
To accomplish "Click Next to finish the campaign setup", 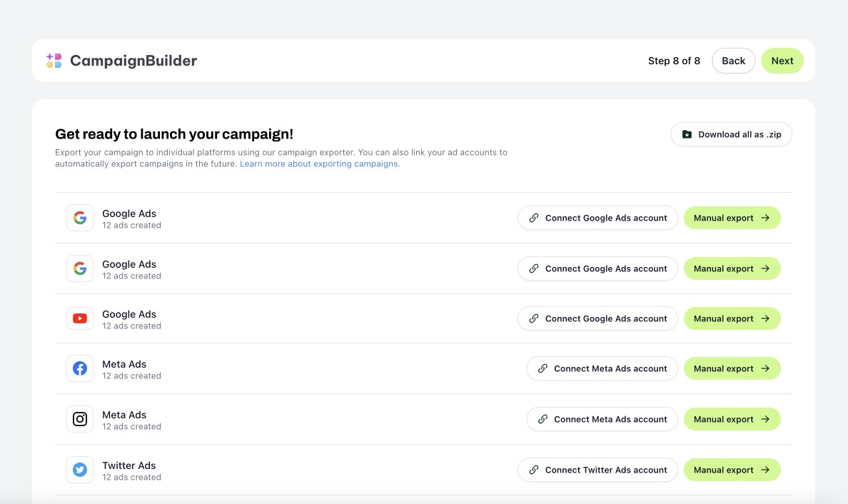I will coord(782,61).
